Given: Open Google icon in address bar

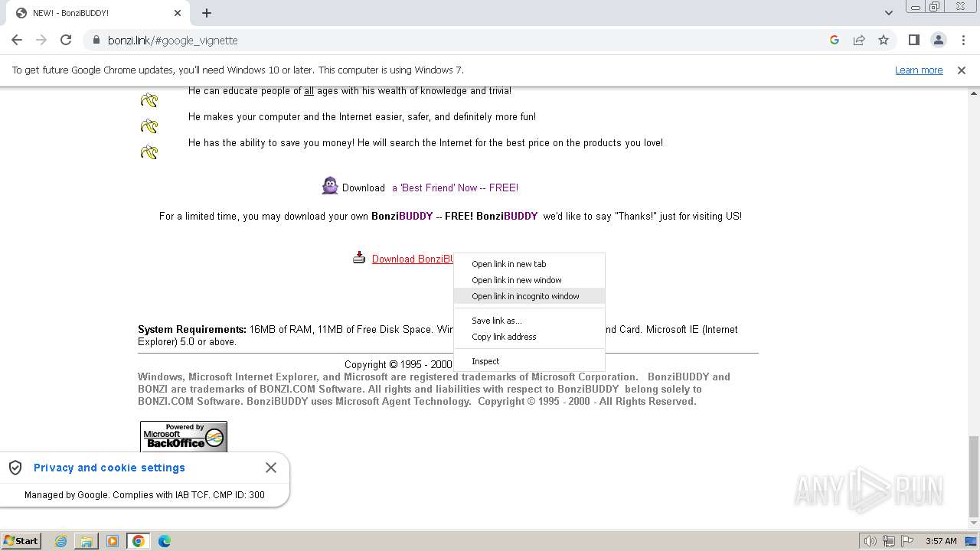Looking at the screenshot, I should point(835,40).
